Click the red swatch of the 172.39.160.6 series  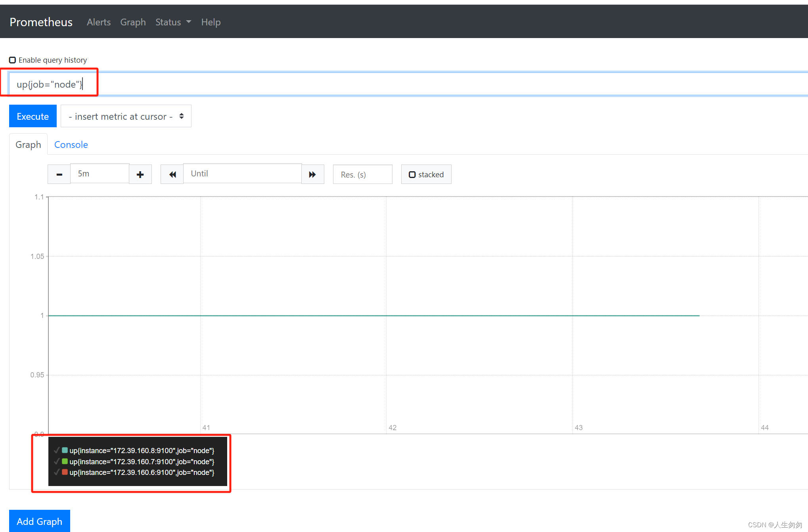pos(65,472)
